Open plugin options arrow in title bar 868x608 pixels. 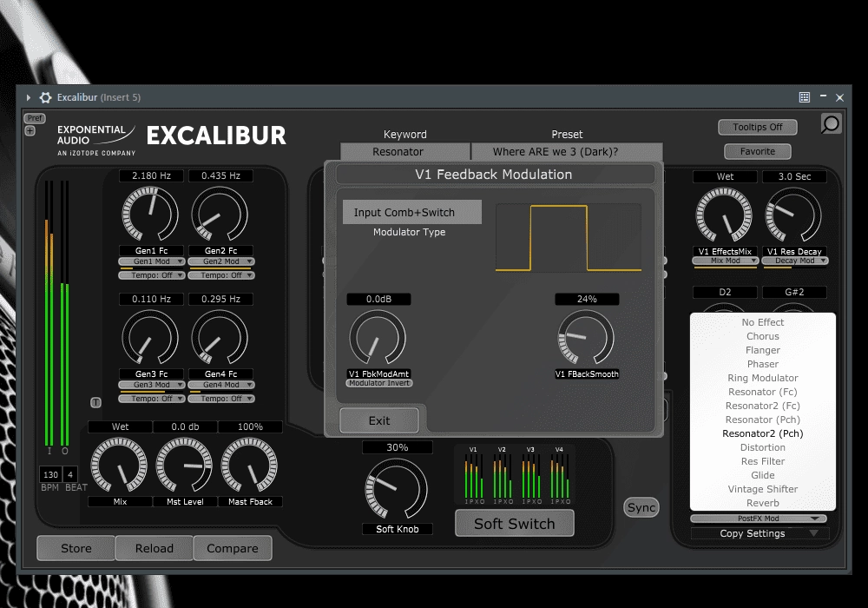coord(29,97)
